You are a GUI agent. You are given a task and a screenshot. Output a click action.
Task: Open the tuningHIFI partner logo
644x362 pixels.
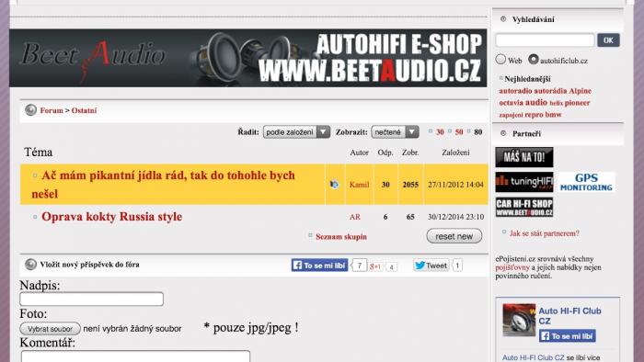(x=524, y=182)
